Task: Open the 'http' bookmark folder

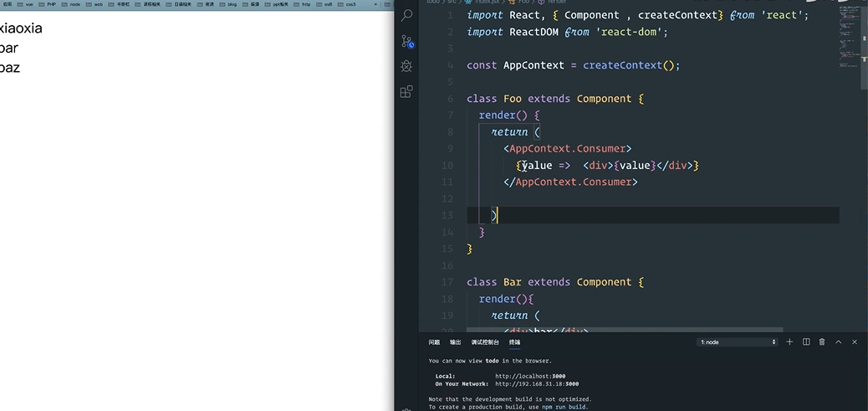Action: [302, 4]
